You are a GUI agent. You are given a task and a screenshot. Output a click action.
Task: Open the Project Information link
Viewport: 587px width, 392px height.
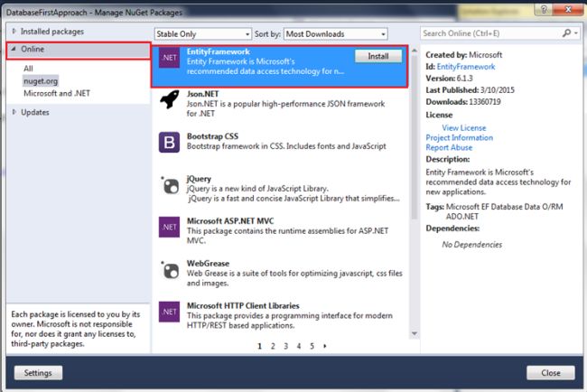click(460, 138)
